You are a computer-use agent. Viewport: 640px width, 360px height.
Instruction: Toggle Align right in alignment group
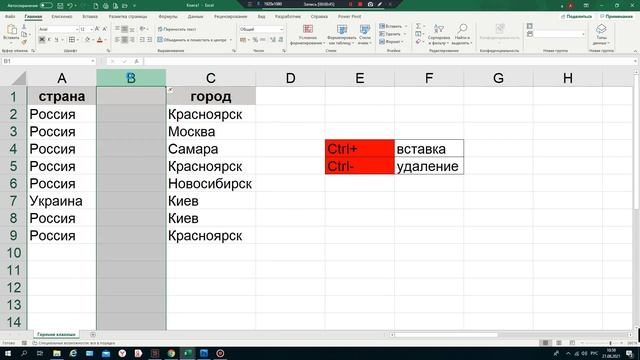pyautogui.click(x=132, y=40)
